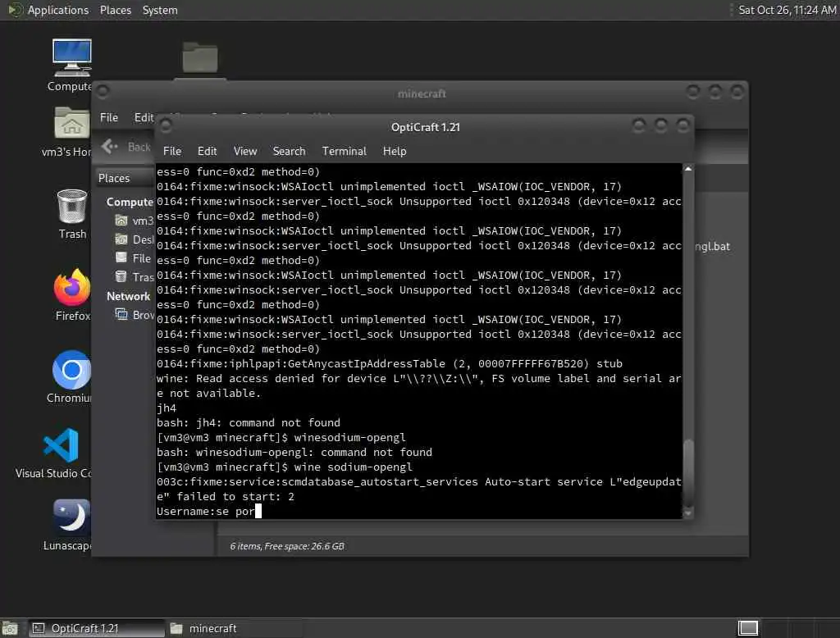Screen dimensions: 840x638
Task: Click the minecraft window title bar
Action: pos(422,93)
